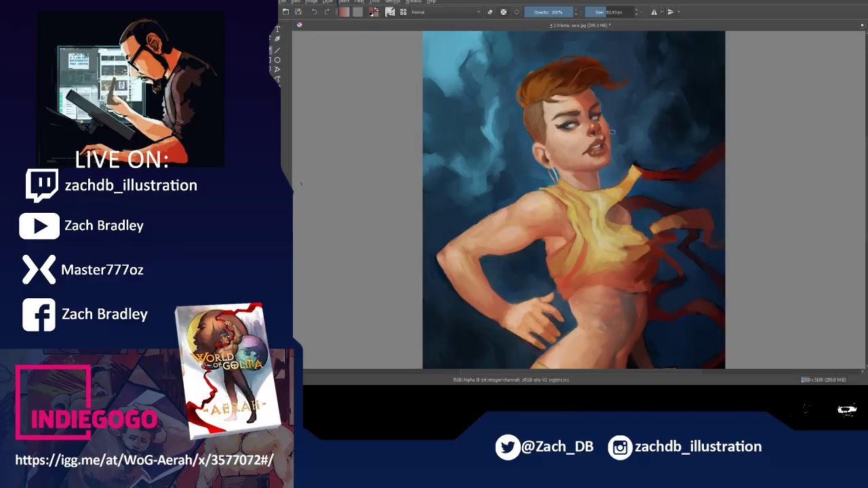Select the Calligraphy pen tool
The width and height of the screenshot is (868, 488).
[x=277, y=39]
